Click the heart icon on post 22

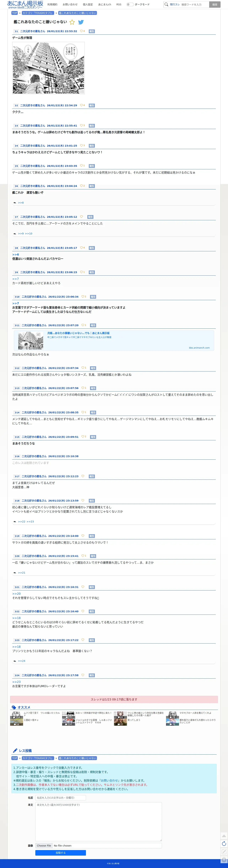click(83, 611)
